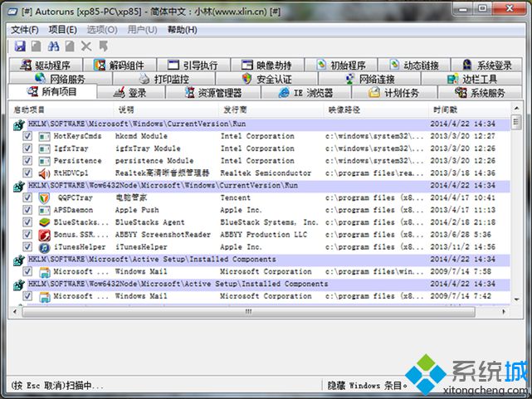Sort by the 说明 column header

pyautogui.click(x=167, y=109)
